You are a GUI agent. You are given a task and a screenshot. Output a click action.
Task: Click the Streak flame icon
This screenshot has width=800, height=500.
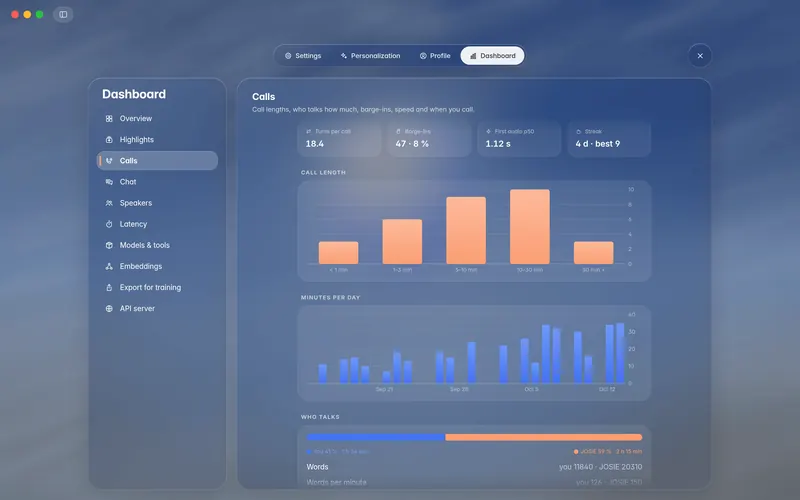coord(579,132)
